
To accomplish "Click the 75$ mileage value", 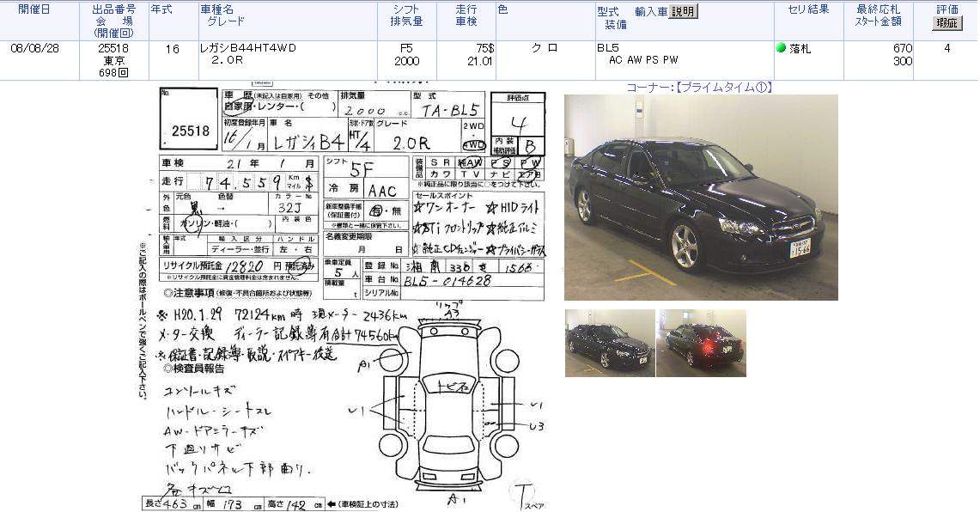I will (485, 48).
